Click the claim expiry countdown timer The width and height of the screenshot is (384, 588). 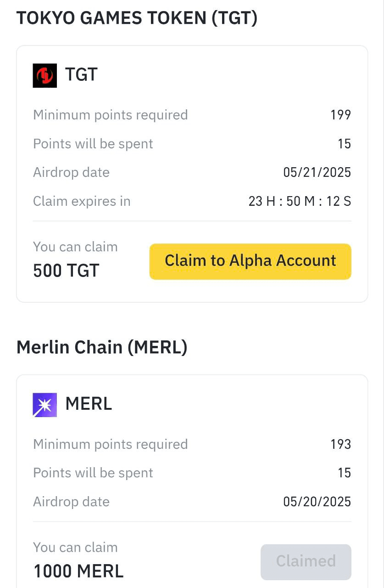point(300,201)
